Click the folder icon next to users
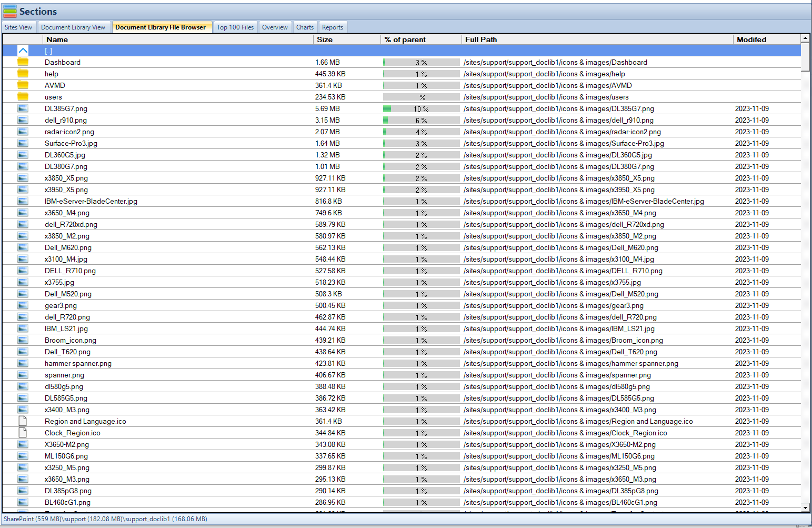 coord(23,97)
